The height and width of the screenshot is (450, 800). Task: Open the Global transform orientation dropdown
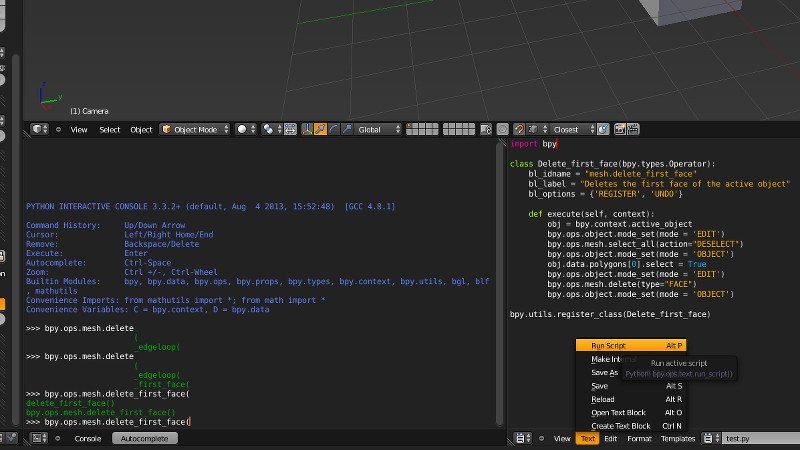[379, 130]
